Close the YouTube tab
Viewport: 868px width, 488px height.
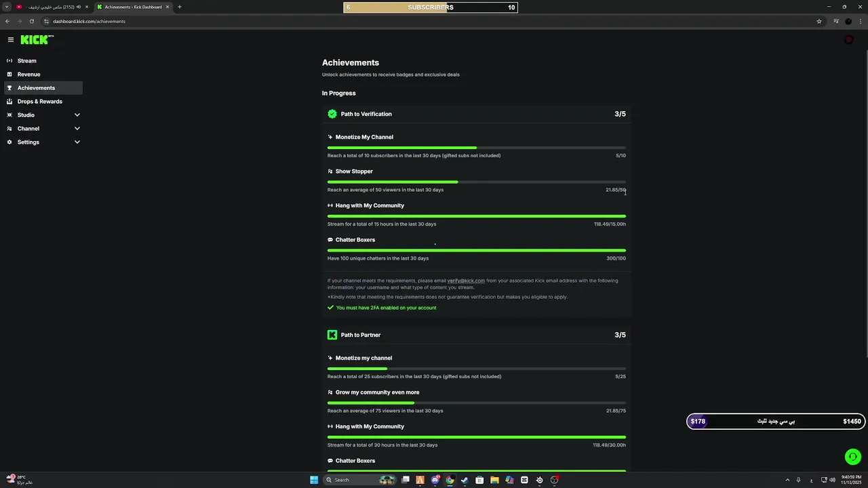pos(87,7)
